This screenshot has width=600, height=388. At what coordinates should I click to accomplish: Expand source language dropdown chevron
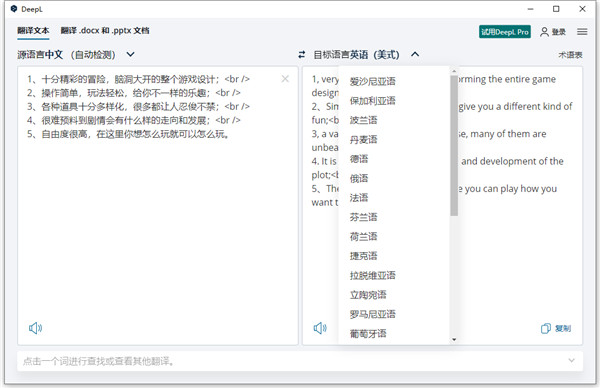pyautogui.click(x=130, y=54)
